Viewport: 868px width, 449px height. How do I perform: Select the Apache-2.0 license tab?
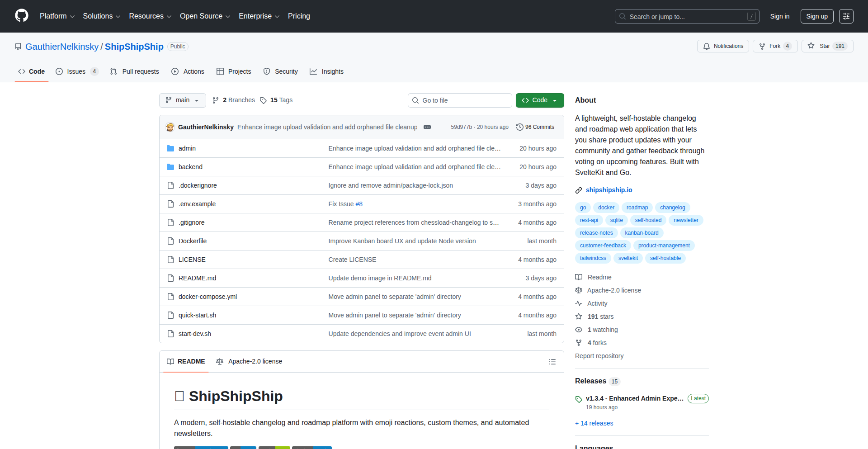point(249,362)
